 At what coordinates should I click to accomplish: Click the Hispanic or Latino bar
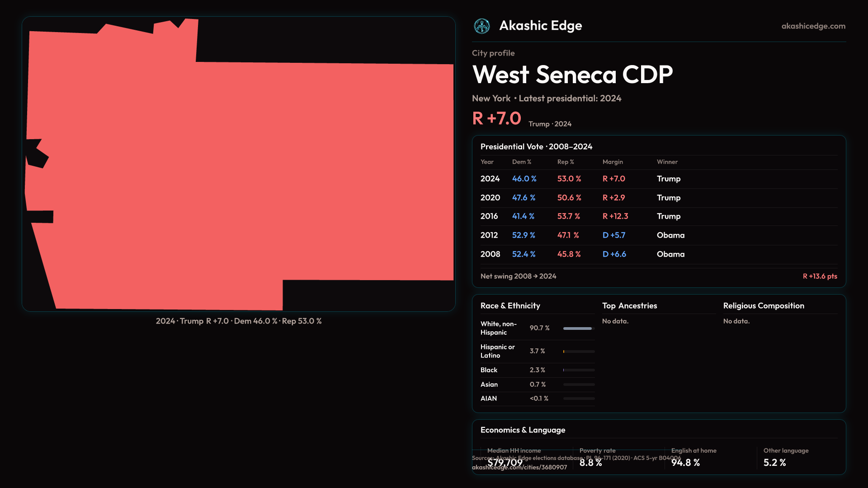[x=578, y=352]
